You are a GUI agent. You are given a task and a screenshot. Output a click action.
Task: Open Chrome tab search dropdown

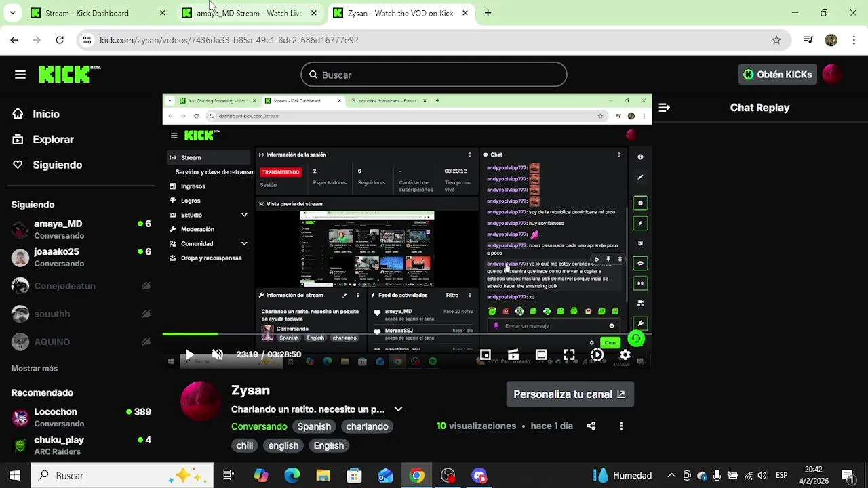click(x=13, y=13)
